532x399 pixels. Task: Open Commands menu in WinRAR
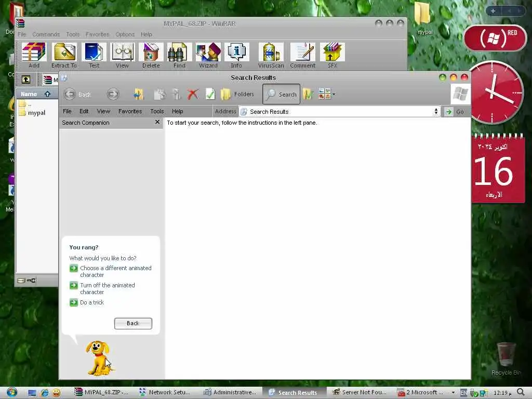(46, 34)
